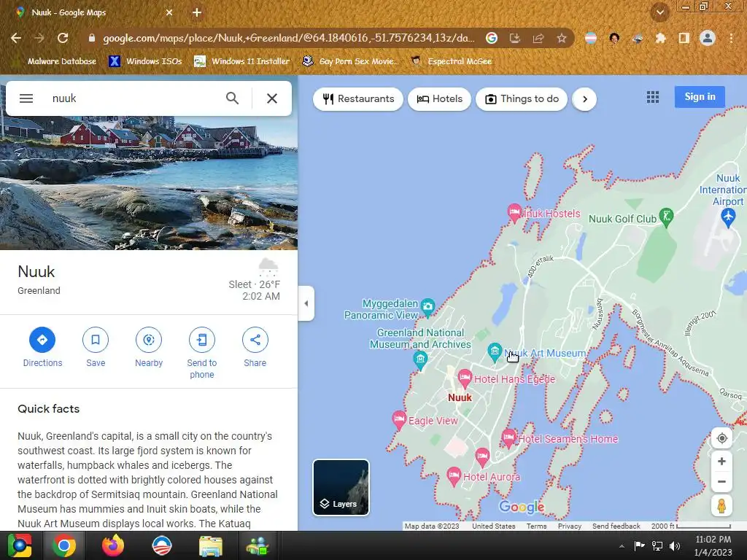Launch Firefox from the taskbar
Viewport: 747px width, 560px height.
113,545
